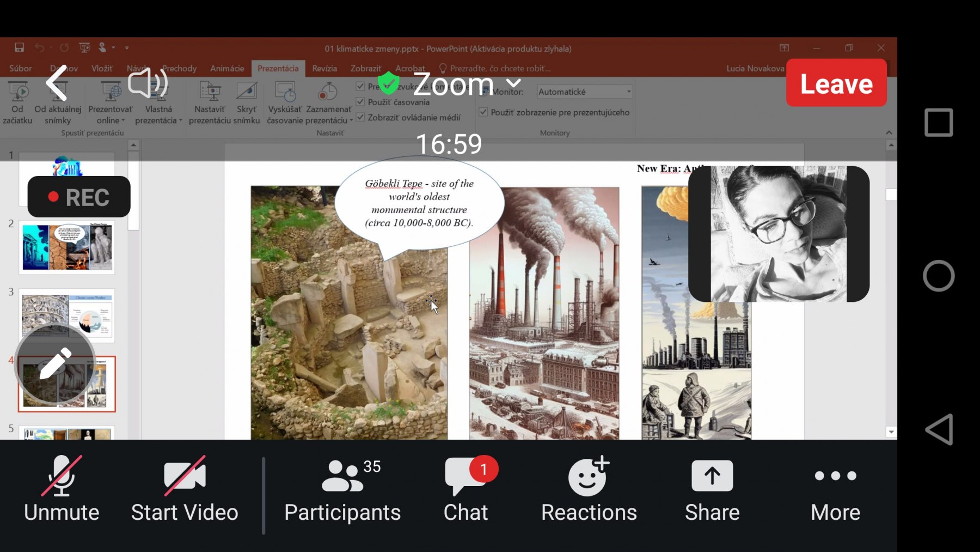The width and height of the screenshot is (980, 552).
Task: Tap the Android home circle button
Action: click(939, 276)
